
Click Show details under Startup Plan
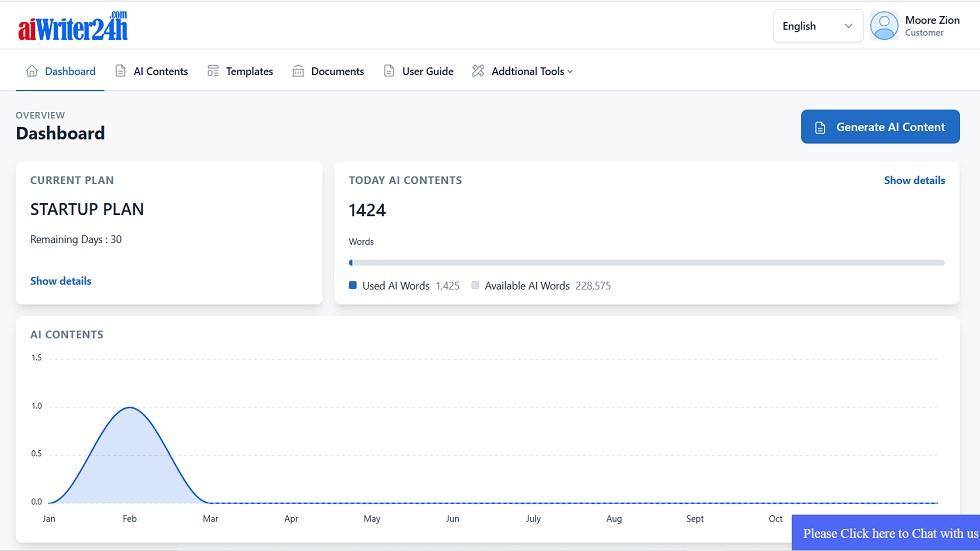[x=61, y=281]
